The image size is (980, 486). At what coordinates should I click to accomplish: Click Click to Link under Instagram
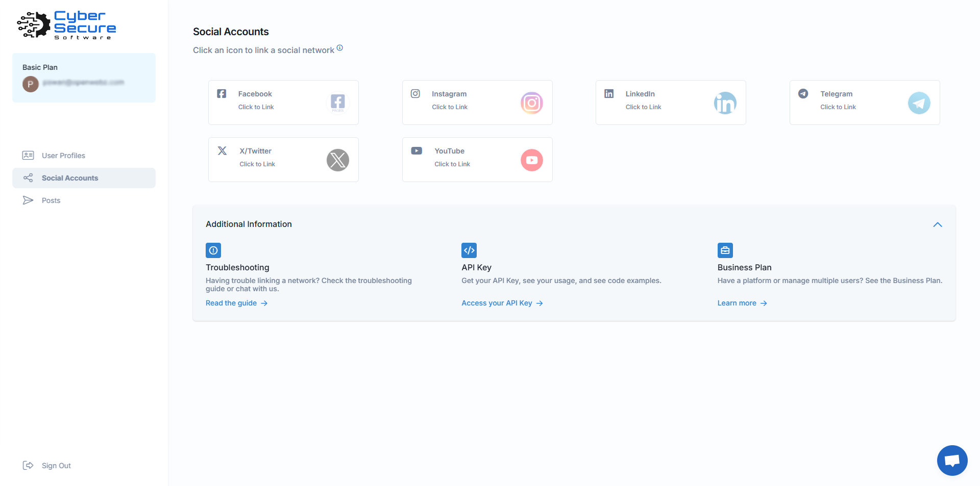point(450,107)
